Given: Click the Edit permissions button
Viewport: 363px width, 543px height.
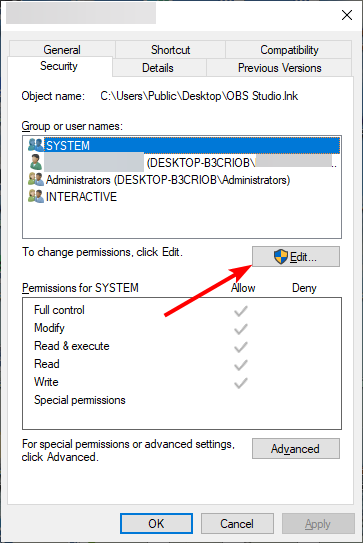Looking at the screenshot, I should 296,257.
